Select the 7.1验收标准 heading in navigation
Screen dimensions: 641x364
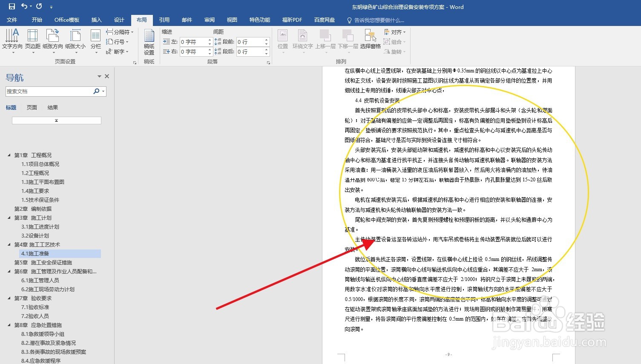(x=36, y=307)
